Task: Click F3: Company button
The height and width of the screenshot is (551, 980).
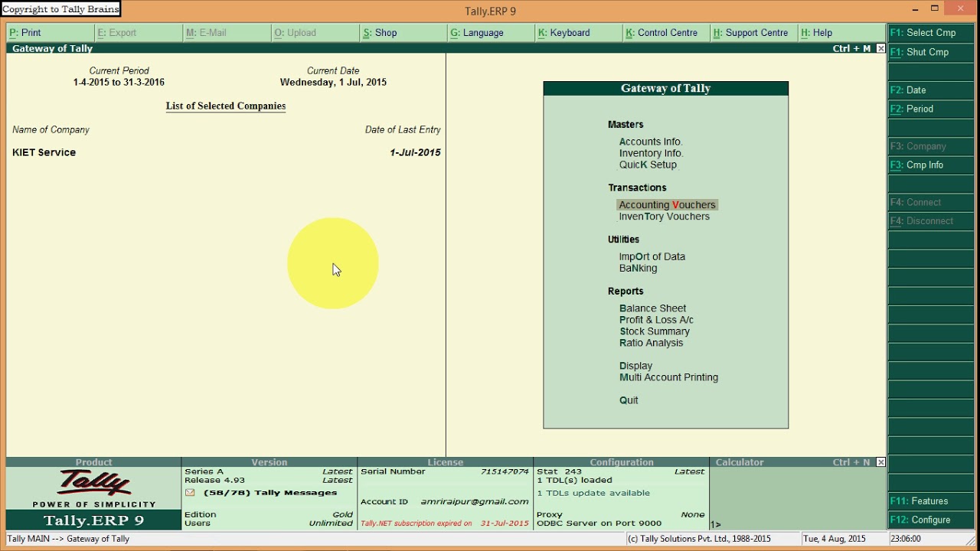Action: tap(930, 146)
